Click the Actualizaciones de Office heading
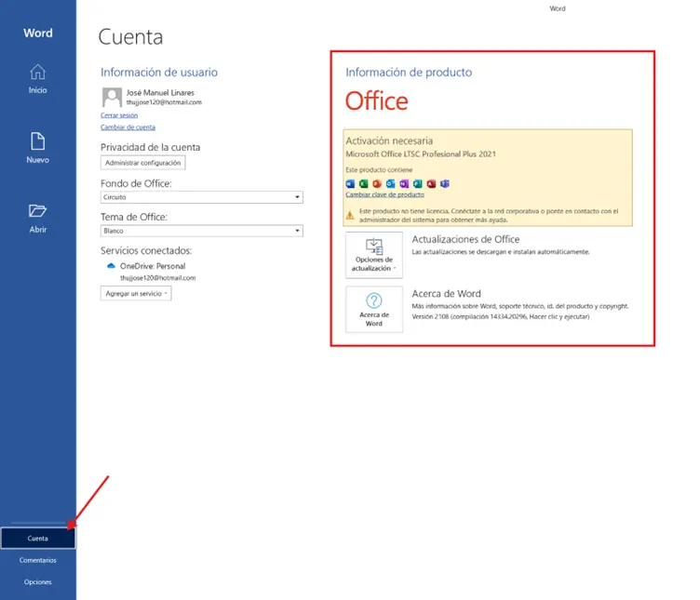The image size is (700, 600). (465, 240)
